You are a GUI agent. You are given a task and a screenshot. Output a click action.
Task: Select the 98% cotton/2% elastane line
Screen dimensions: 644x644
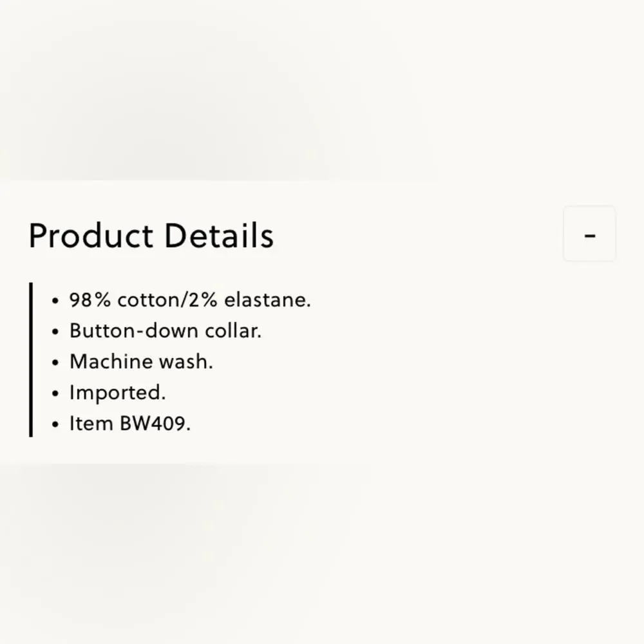point(190,299)
